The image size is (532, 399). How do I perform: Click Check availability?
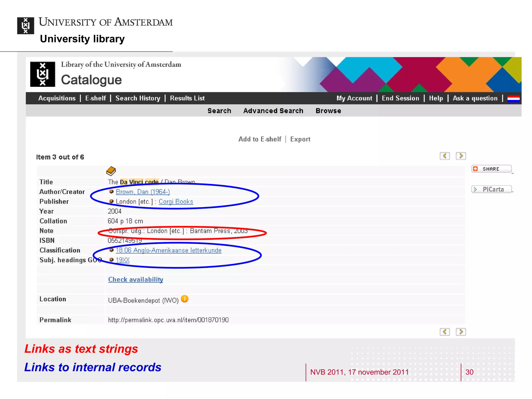(x=136, y=280)
